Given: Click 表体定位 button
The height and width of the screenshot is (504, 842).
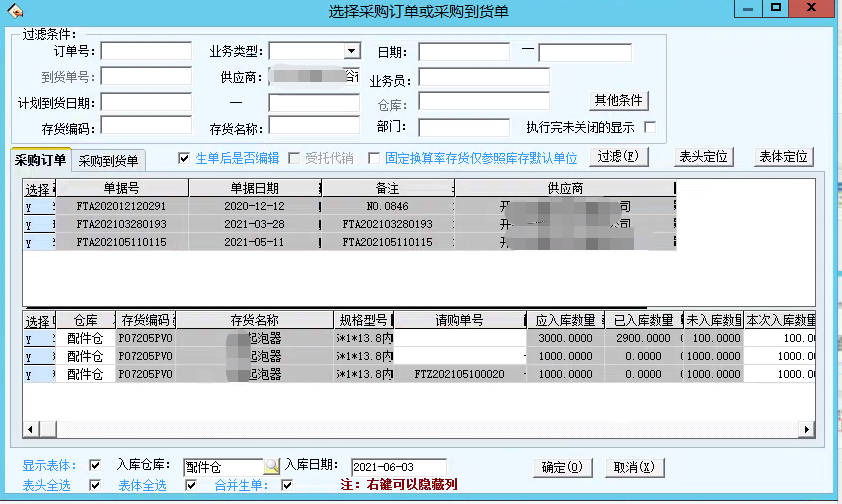Looking at the screenshot, I should point(783,157).
